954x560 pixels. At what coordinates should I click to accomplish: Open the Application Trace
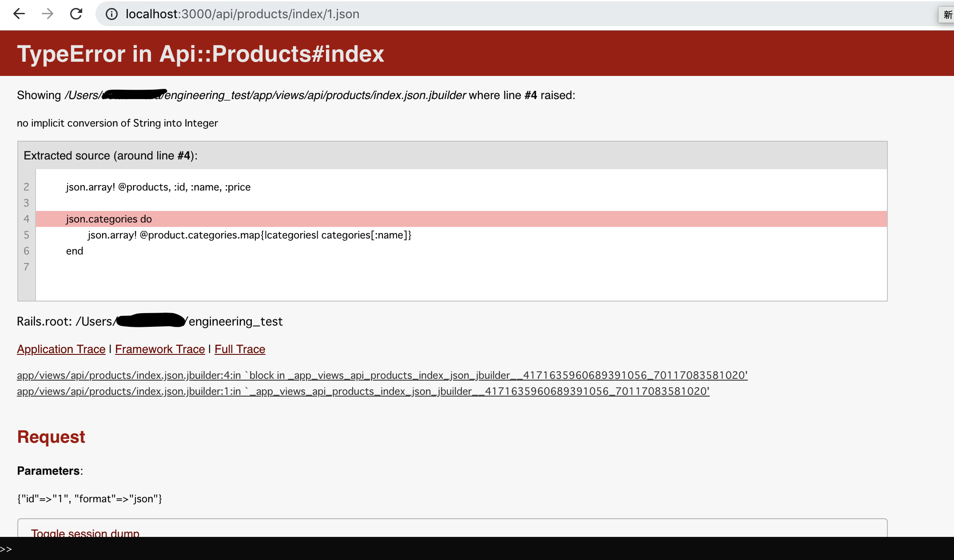[61, 349]
